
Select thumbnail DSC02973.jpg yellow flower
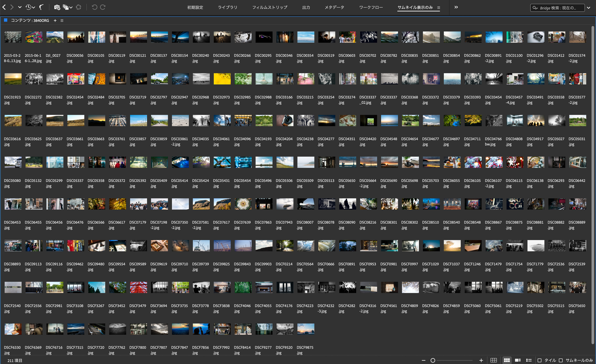click(222, 79)
